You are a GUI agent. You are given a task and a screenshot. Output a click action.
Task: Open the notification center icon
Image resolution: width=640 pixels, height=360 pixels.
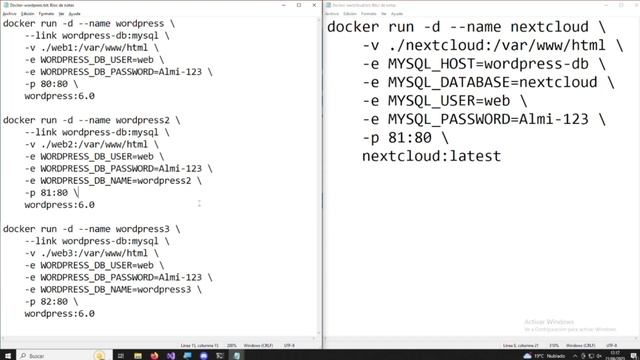coord(633,356)
